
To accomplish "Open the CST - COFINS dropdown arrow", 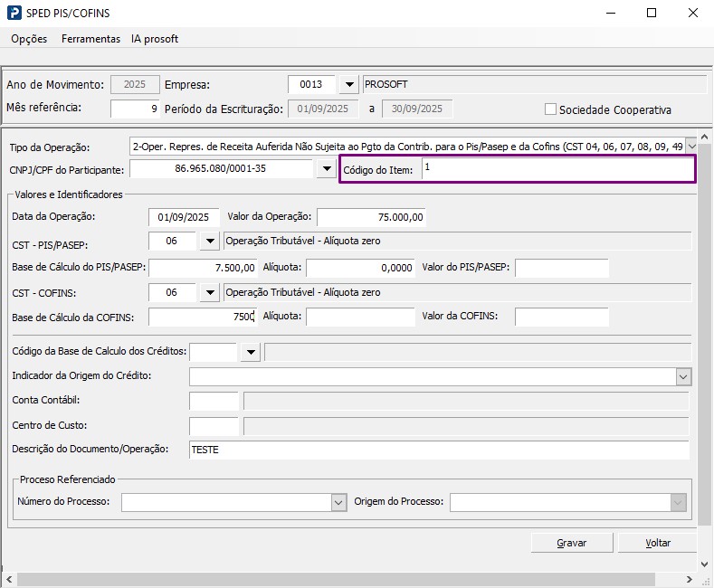I will [x=209, y=293].
